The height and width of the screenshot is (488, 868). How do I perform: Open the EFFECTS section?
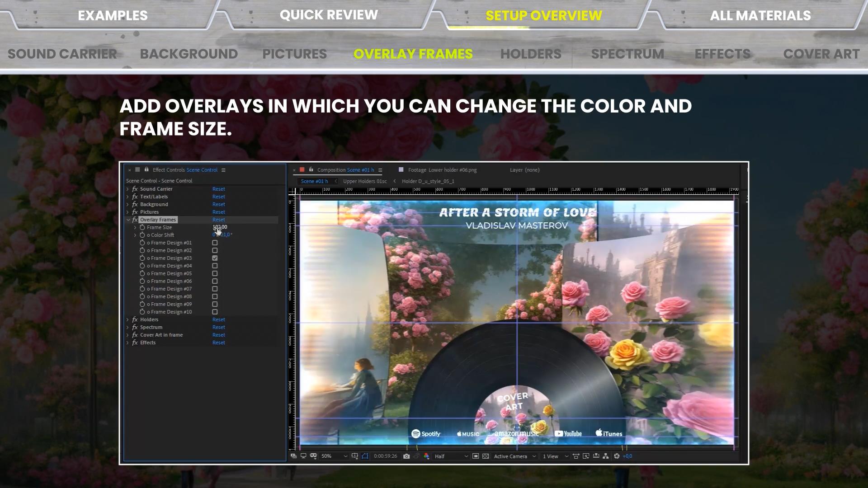pos(722,54)
